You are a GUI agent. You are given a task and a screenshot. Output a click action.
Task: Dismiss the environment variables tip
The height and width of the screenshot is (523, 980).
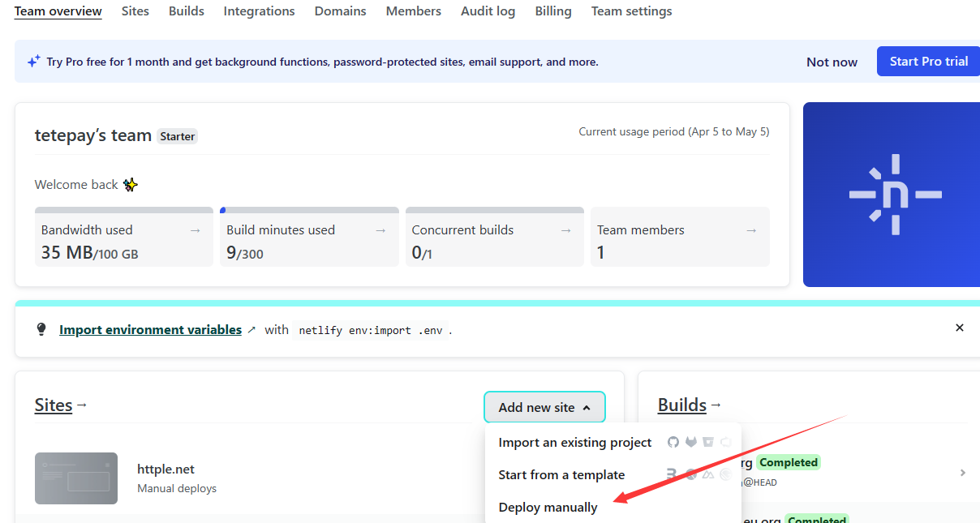click(x=960, y=328)
